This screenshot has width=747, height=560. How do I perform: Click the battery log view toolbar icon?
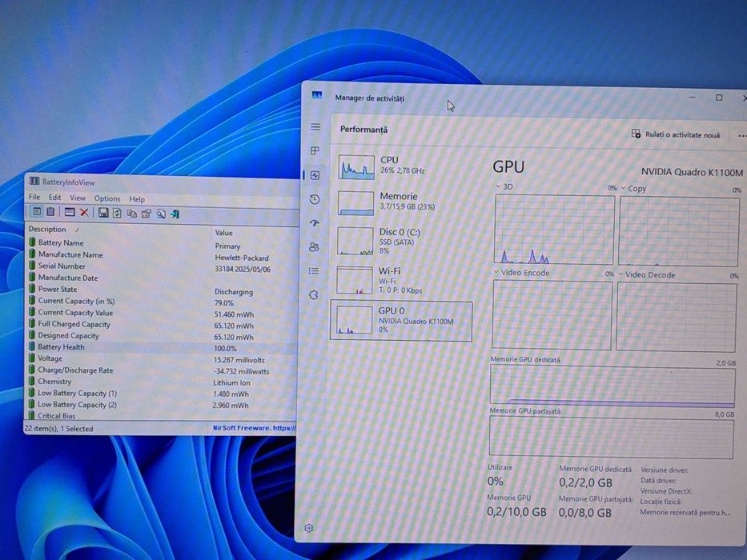tap(51, 212)
